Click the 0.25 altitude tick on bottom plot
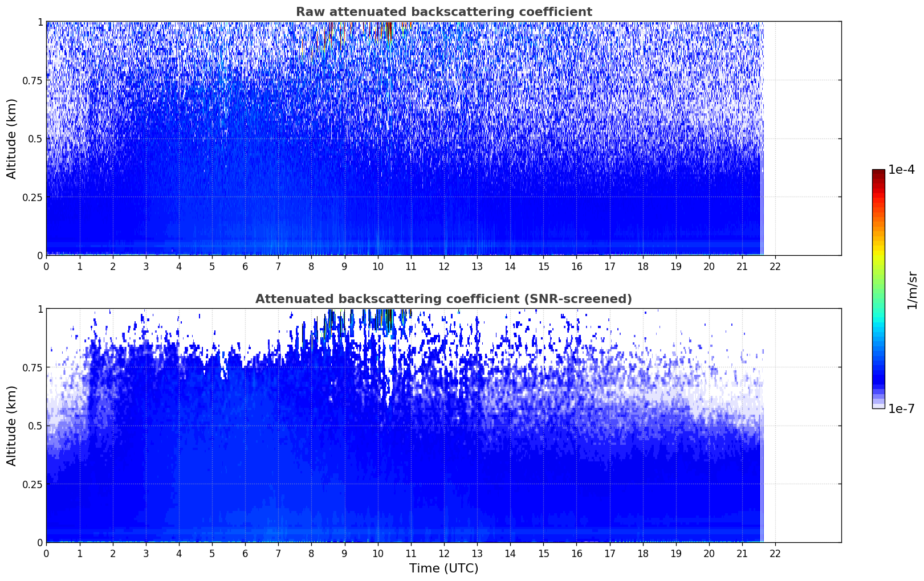The image size is (924, 581). (32, 484)
